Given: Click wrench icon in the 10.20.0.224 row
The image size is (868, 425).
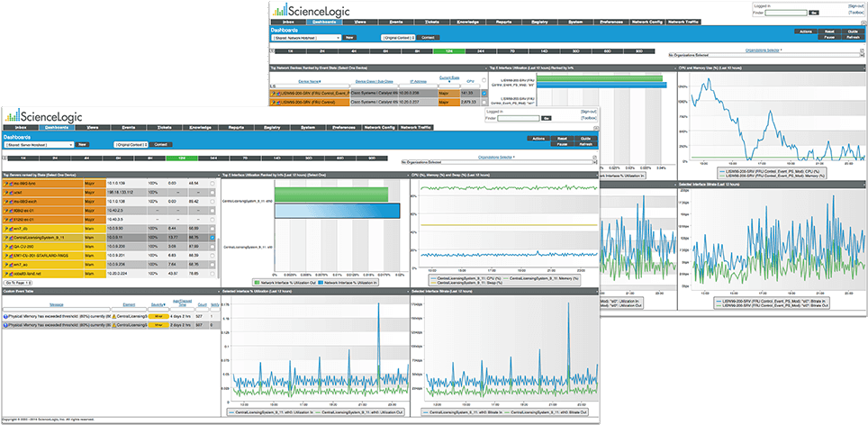Looking at the screenshot, I should 6,274.
